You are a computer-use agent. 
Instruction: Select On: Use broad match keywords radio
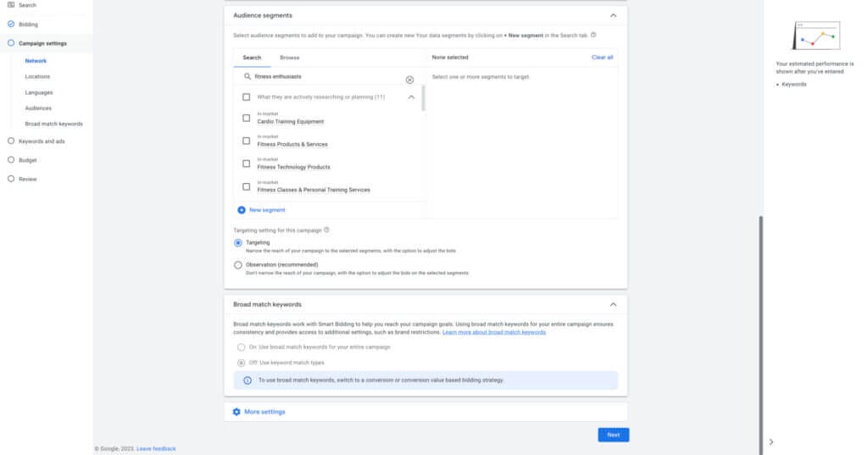pos(242,347)
